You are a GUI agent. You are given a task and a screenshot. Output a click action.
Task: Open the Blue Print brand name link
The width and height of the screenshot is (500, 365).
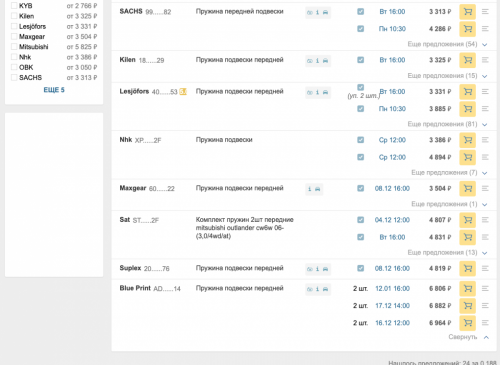point(135,288)
